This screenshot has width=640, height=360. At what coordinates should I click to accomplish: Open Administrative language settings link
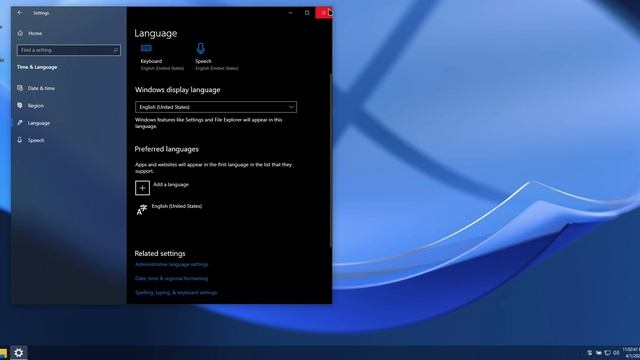(171, 264)
